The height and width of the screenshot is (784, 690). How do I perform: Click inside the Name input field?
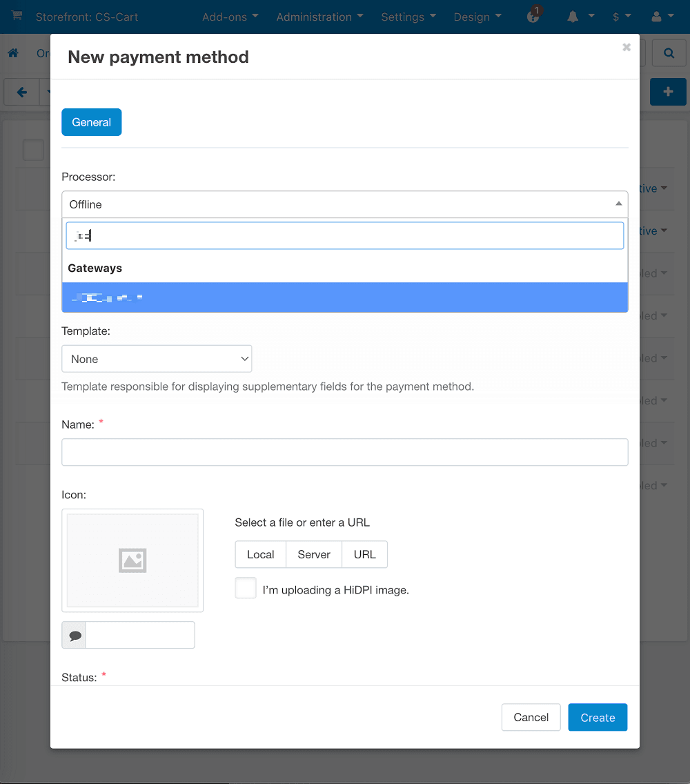pos(345,452)
